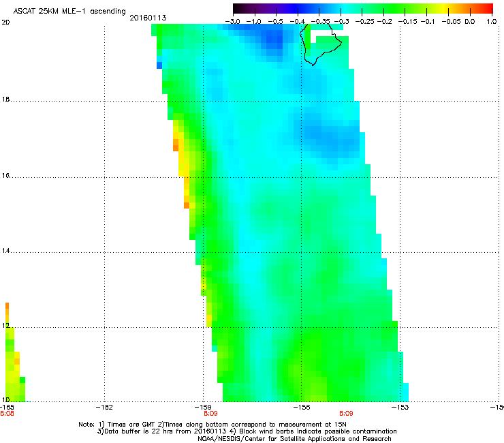Click the 0.0 colorbar tick label

coord(470,22)
